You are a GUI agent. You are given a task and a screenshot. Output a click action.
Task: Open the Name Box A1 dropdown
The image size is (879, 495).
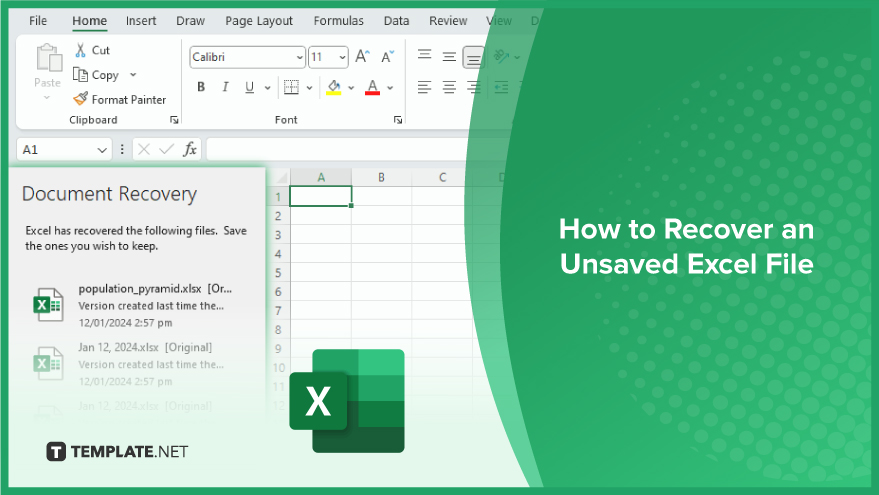[101, 150]
